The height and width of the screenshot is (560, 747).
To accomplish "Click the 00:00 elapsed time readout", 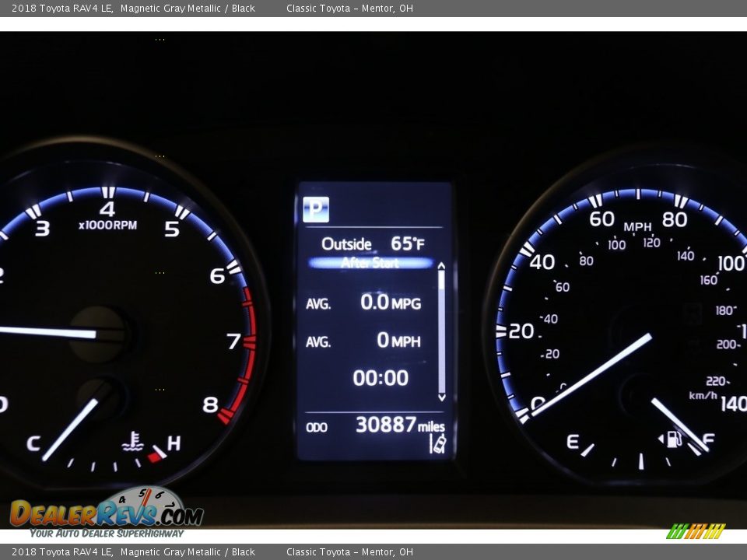I will point(380,378).
